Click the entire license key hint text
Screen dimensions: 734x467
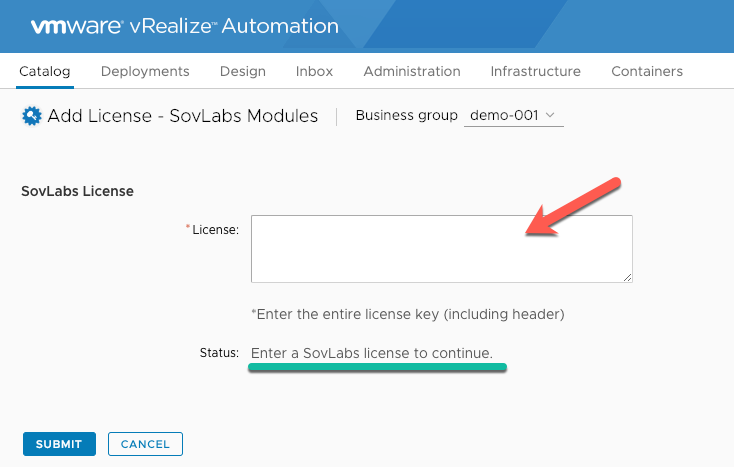coord(408,314)
